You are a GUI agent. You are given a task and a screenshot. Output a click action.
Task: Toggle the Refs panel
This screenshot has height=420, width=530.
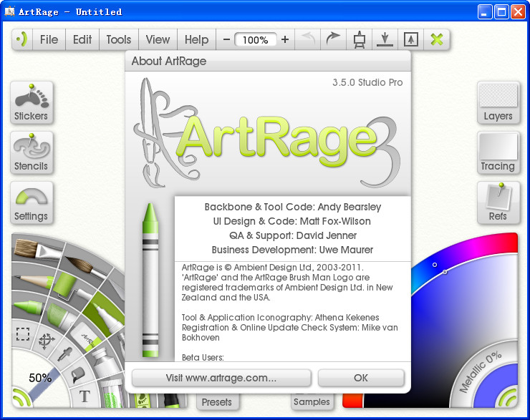[498, 203]
